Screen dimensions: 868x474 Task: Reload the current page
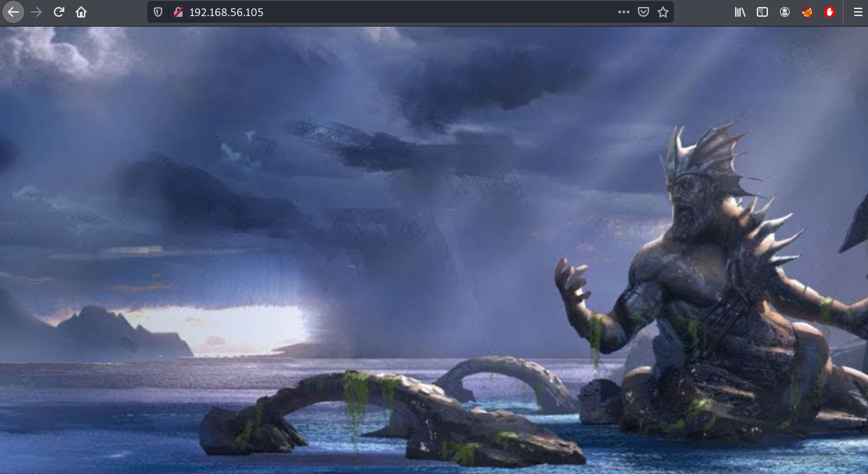point(59,12)
